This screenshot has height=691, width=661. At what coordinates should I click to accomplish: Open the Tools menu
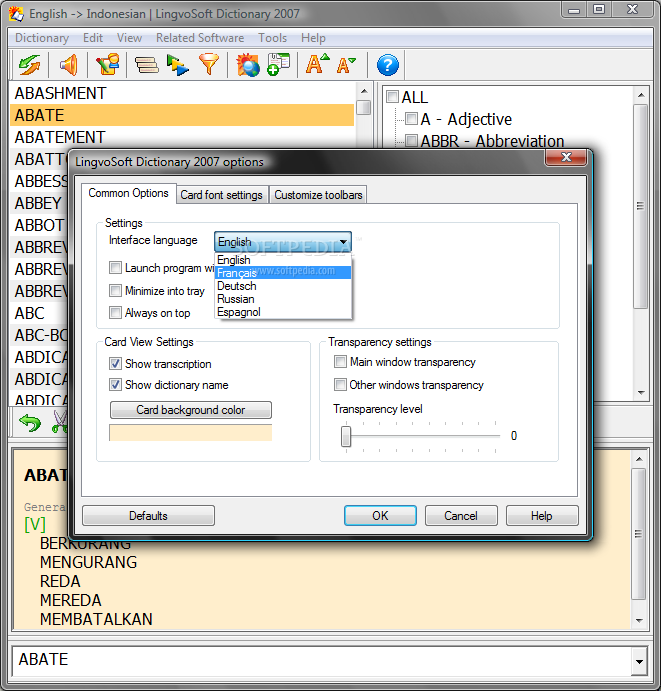273,38
